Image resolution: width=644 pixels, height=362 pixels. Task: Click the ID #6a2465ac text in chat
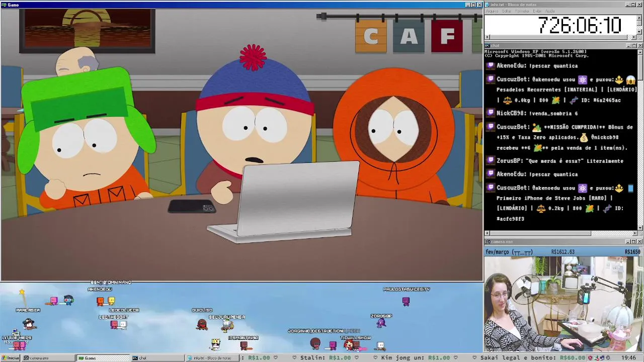coord(601,100)
